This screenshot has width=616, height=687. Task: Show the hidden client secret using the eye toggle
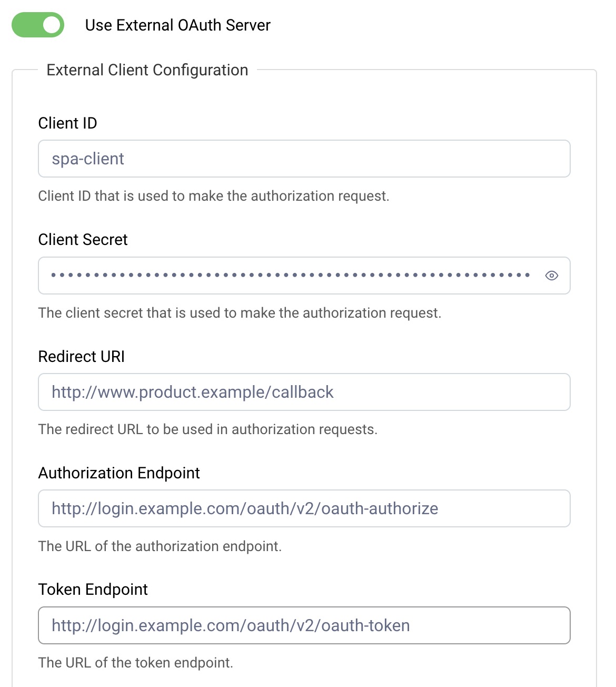[551, 276]
